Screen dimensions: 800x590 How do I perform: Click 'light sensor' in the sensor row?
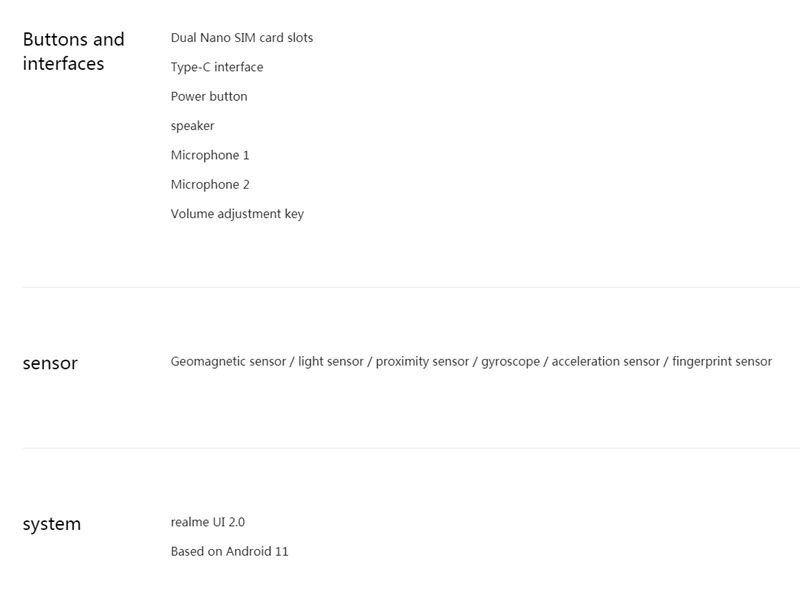point(331,361)
